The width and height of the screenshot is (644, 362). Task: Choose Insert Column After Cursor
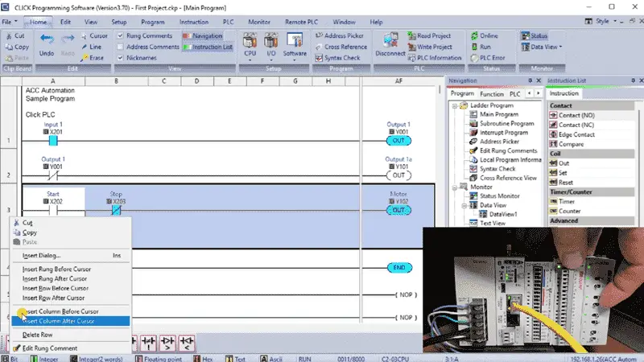coord(71,321)
